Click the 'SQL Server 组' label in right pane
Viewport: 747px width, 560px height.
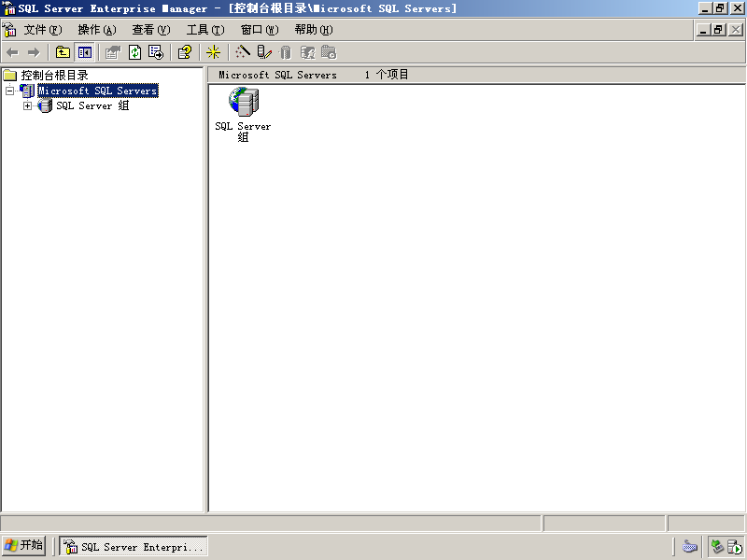(x=243, y=132)
